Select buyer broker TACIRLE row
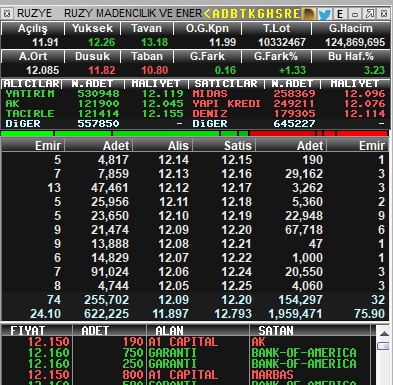393x385 pixels. coord(94,114)
